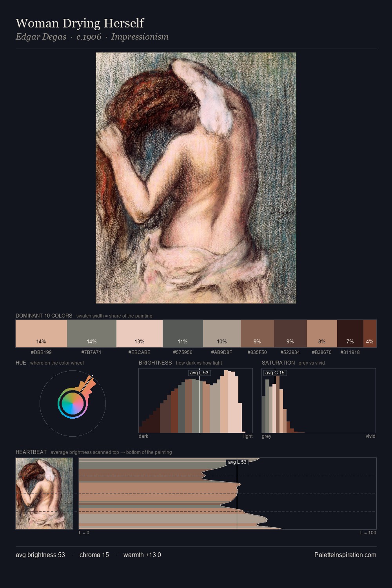The width and height of the screenshot is (392, 588).
Task: Pick the dark brown swatch above #523934
Action: [x=290, y=334]
